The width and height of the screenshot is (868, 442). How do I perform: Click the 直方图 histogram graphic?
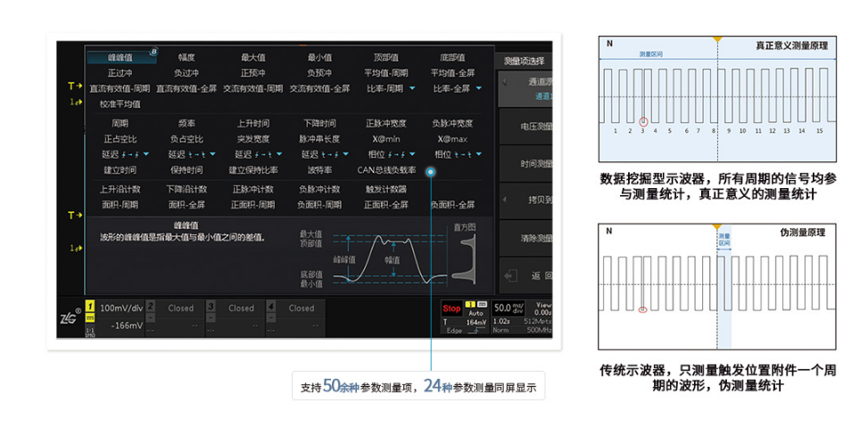464,258
